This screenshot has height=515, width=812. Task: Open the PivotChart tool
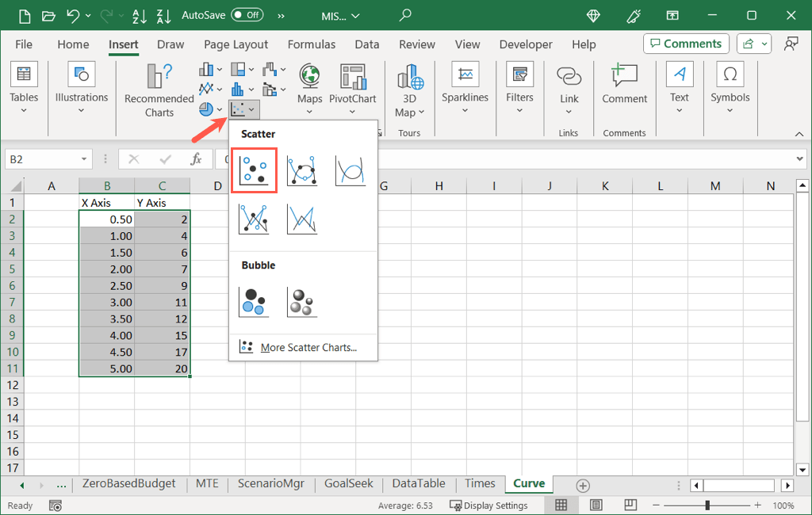[353, 86]
